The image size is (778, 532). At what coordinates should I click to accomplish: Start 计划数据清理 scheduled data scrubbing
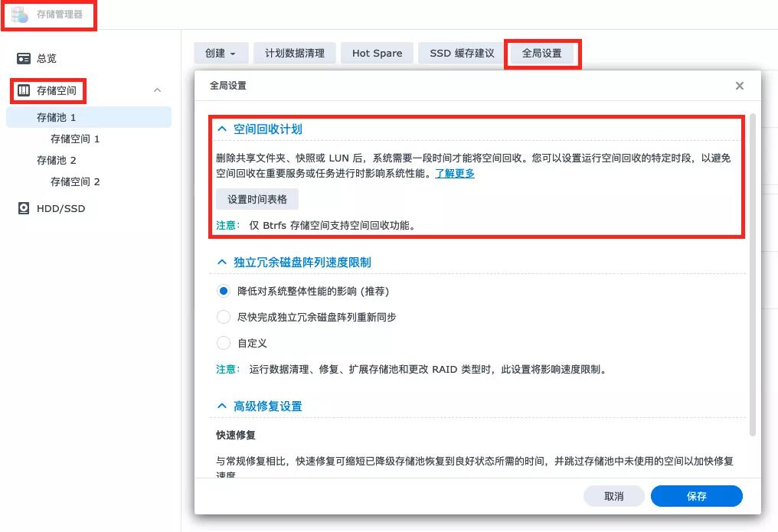pos(294,53)
